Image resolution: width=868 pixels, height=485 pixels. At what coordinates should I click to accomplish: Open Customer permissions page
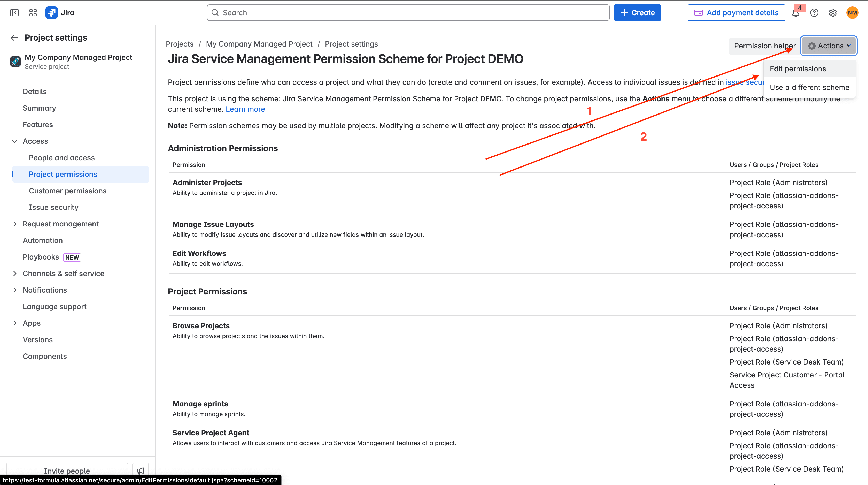68,191
